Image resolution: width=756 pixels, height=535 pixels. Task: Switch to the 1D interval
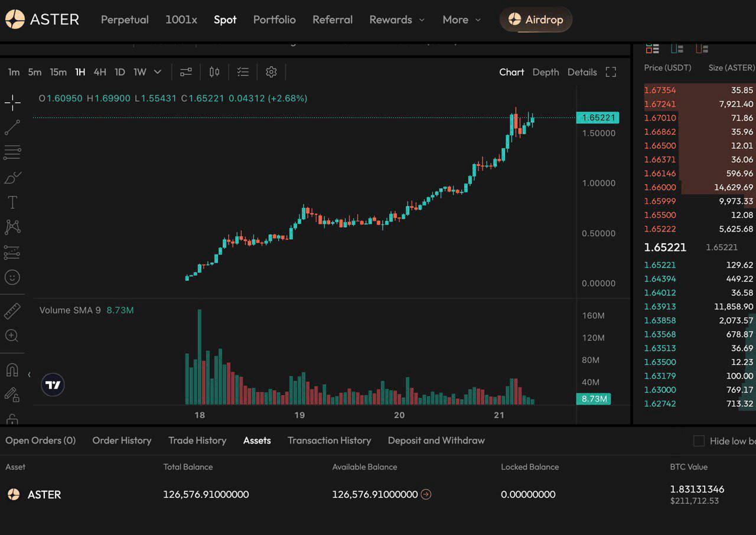coord(120,72)
